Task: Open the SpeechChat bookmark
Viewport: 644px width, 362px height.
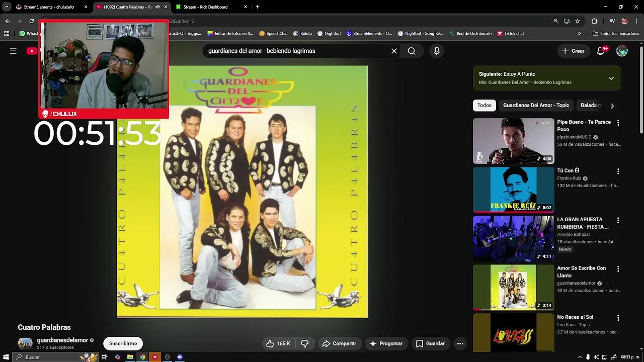Action: (273, 34)
